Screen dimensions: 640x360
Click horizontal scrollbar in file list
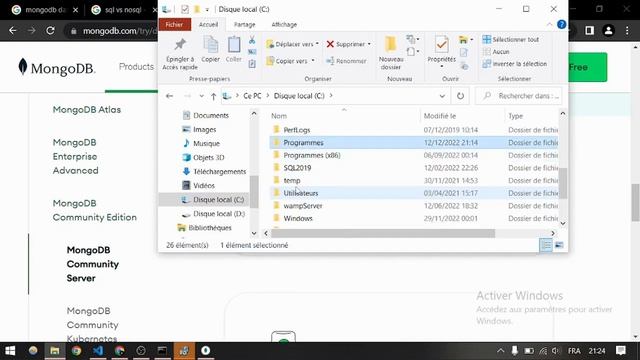[x=383, y=233]
